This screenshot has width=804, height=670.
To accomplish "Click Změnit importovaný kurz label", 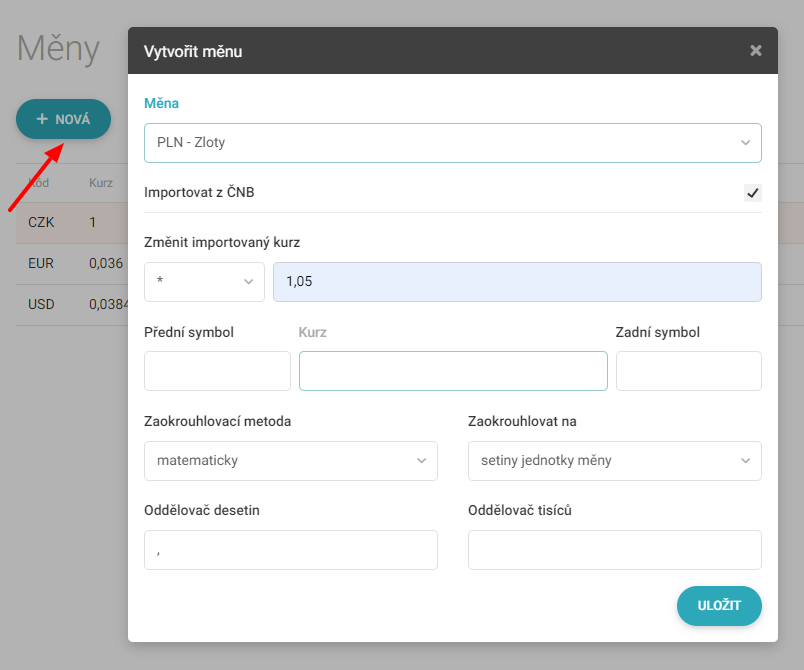I will 222,242.
